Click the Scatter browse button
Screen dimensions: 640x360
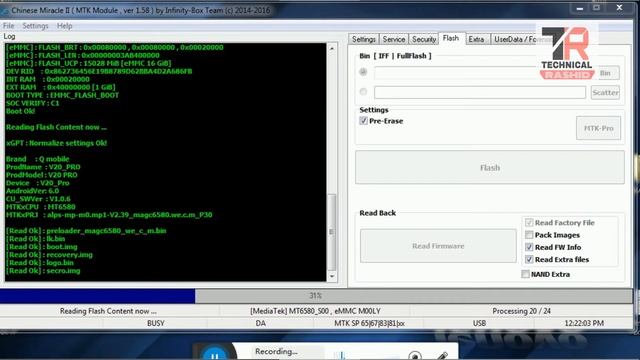tap(605, 93)
